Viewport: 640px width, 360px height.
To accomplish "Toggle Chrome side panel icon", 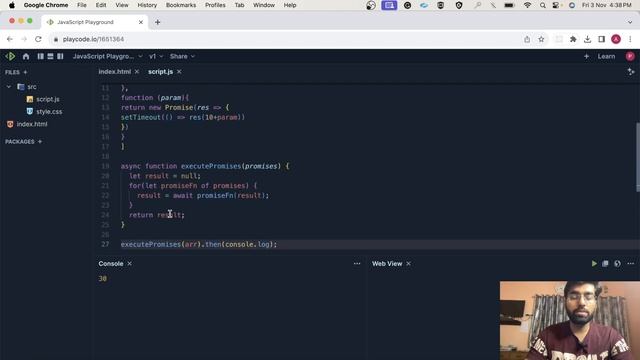I will 601,39.
